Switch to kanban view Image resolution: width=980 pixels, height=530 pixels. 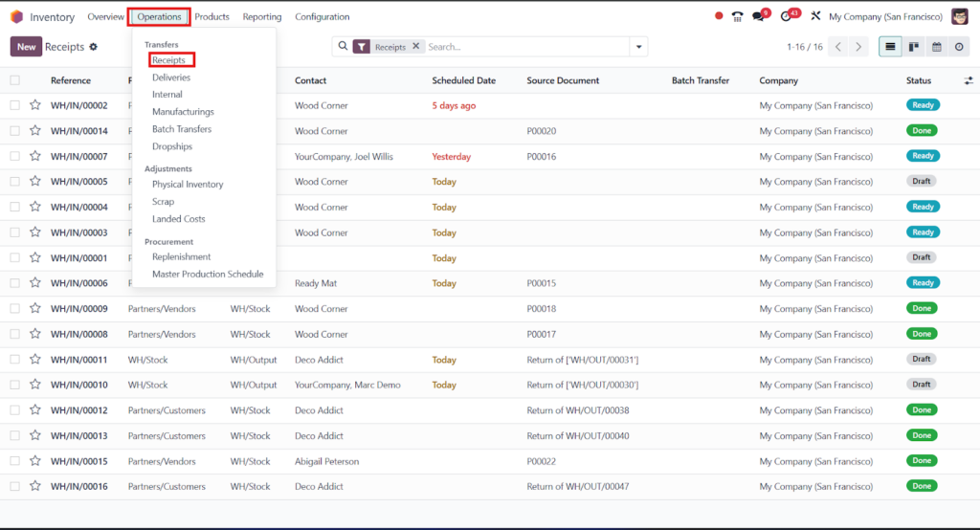[x=914, y=47]
